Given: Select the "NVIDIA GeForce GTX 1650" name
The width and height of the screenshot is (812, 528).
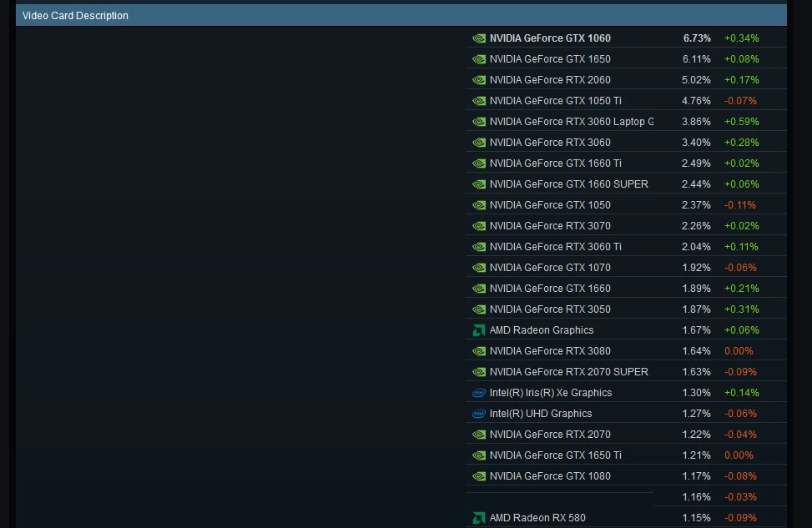Looking at the screenshot, I should (550, 59).
